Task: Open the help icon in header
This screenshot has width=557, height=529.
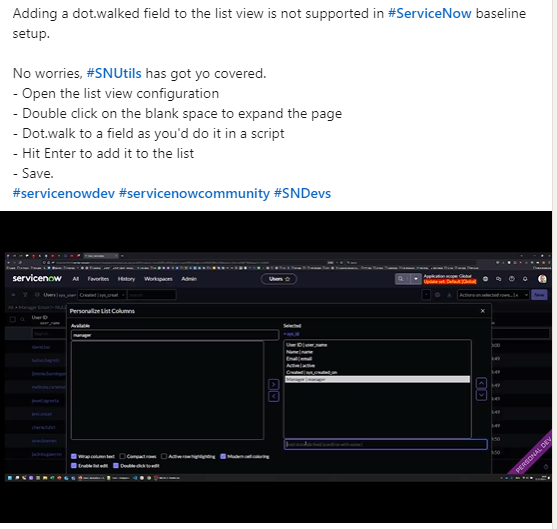Action: (x=512, y=279)
